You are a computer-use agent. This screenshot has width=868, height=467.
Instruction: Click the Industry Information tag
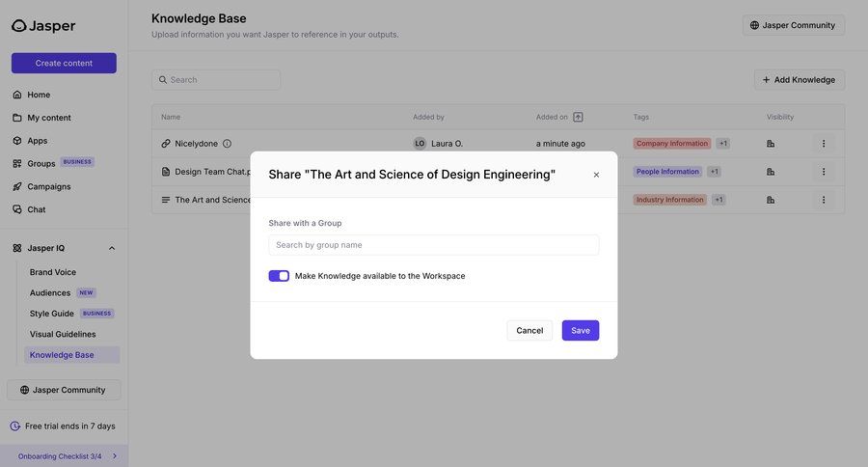(670, 200)
